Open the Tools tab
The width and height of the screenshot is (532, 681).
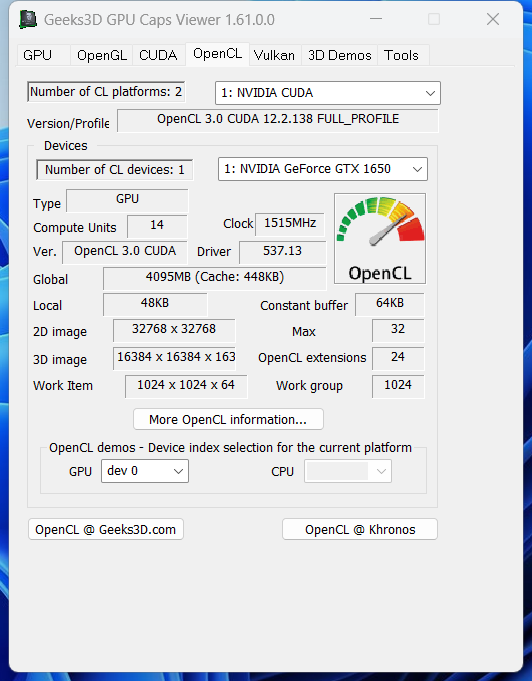click(x=401, y=55)
